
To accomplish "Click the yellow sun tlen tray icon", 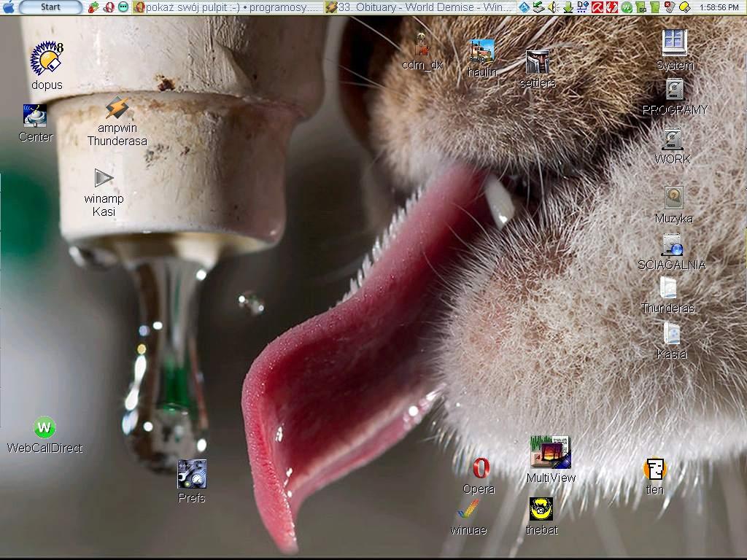I will pos(685,7).
